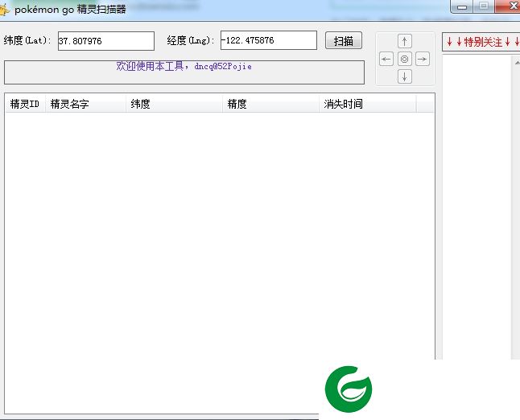The height and width of the screenshot is (420, 520).
Task: Click the left arrow direction button
Action: pos(386,59)
